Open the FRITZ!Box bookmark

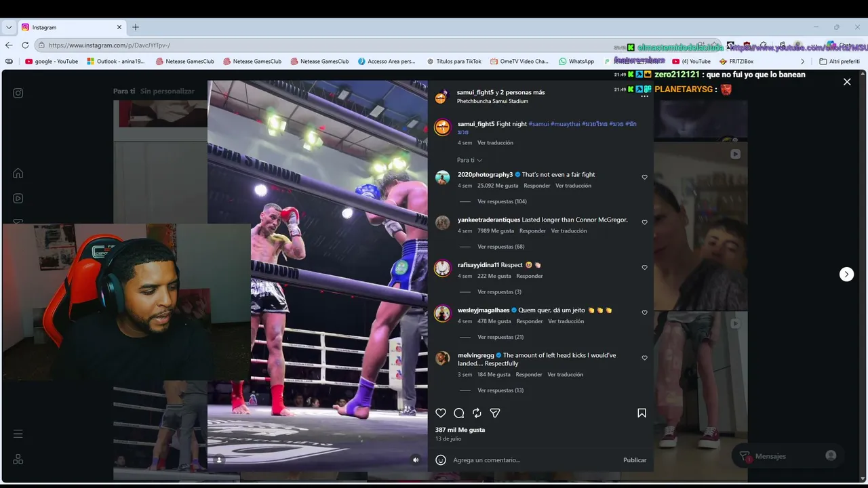point(736,61)
